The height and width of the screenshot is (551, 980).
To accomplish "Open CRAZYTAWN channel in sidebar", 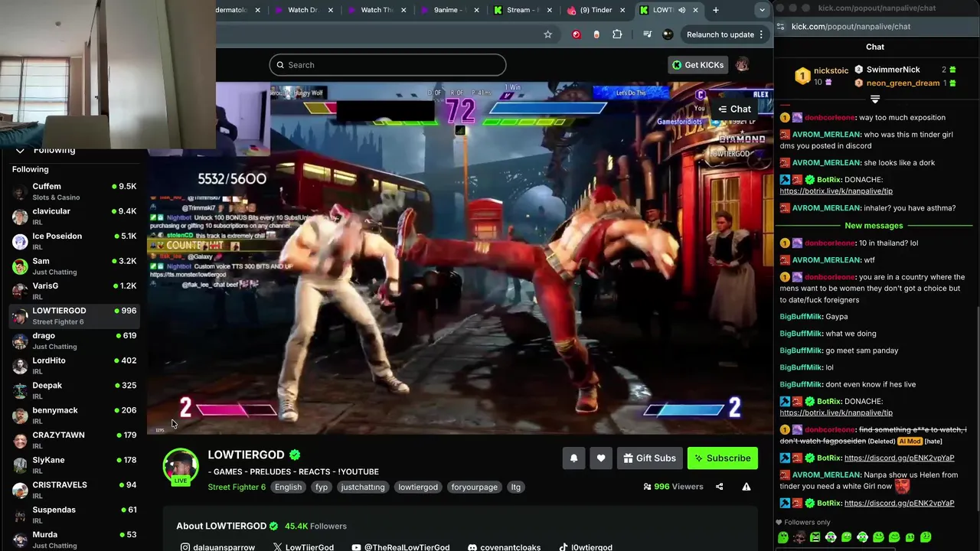I will [x=73, y=440].
